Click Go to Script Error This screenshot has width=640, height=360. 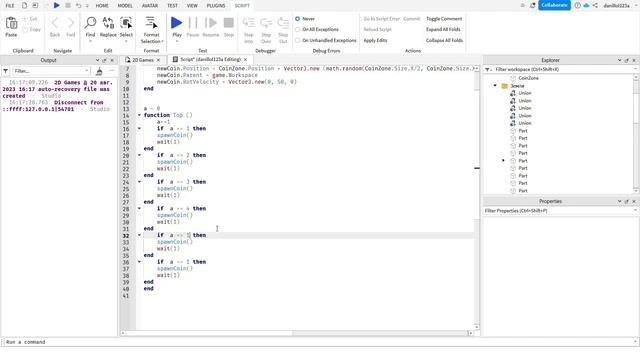coord(382,19)
